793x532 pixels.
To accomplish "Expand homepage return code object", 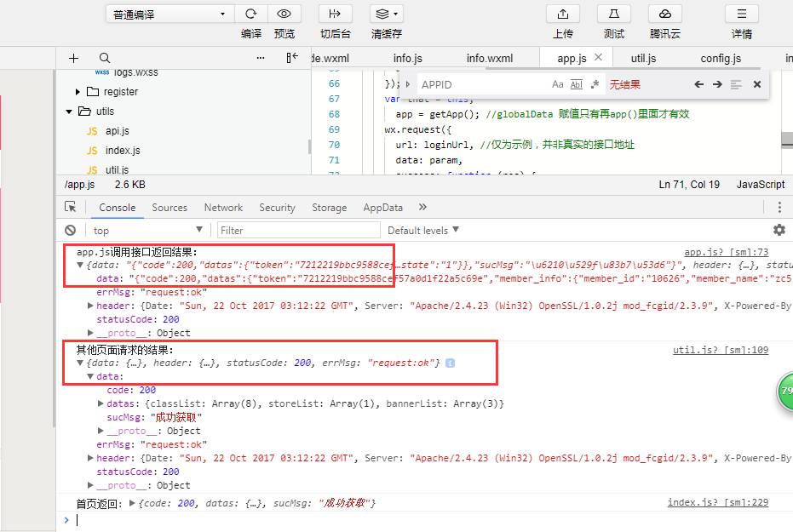I will point(132,503).
